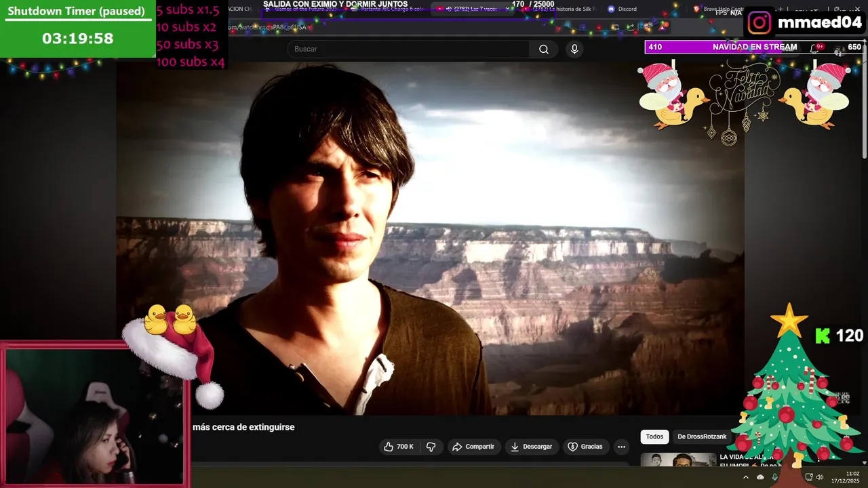Screen dimensions: 868x488
Task: Select the De DrossRotzank filter chip
Action: point(702,436)
